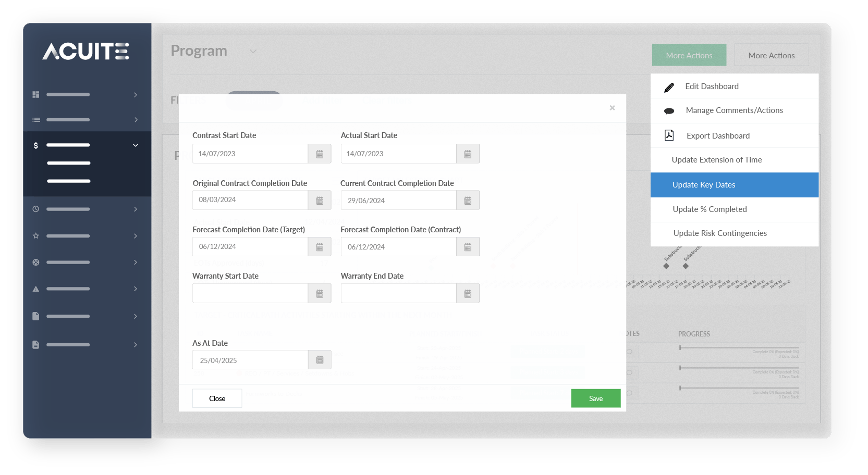
Task: Click the empty Warranty Start Date field
Action: (250, 293)
